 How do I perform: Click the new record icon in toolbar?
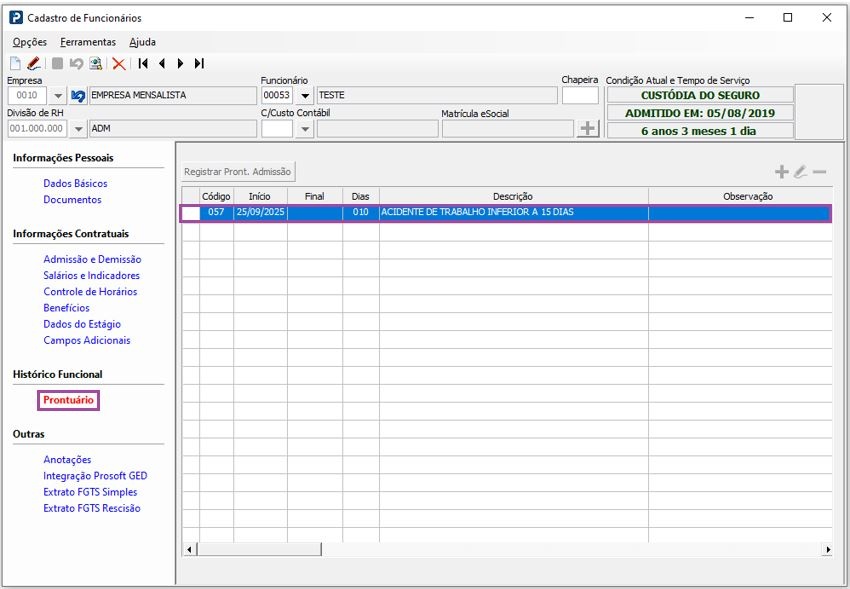15,63
